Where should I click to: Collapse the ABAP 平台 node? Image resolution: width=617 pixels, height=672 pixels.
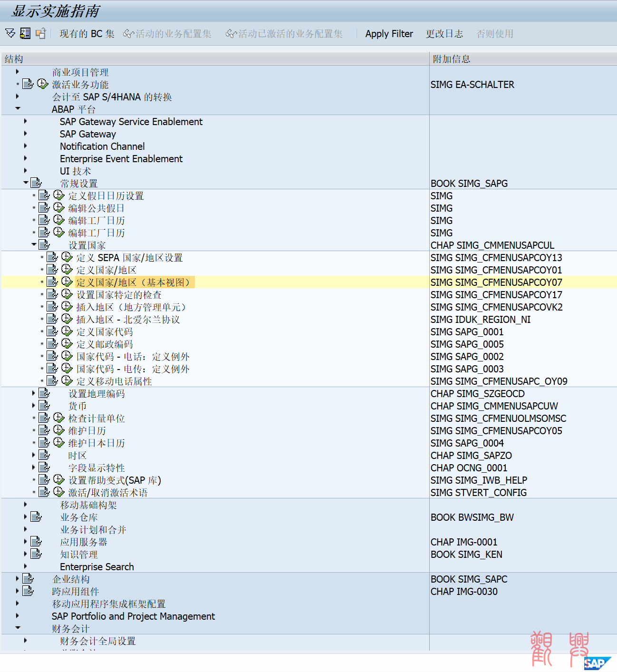(18, 109)
